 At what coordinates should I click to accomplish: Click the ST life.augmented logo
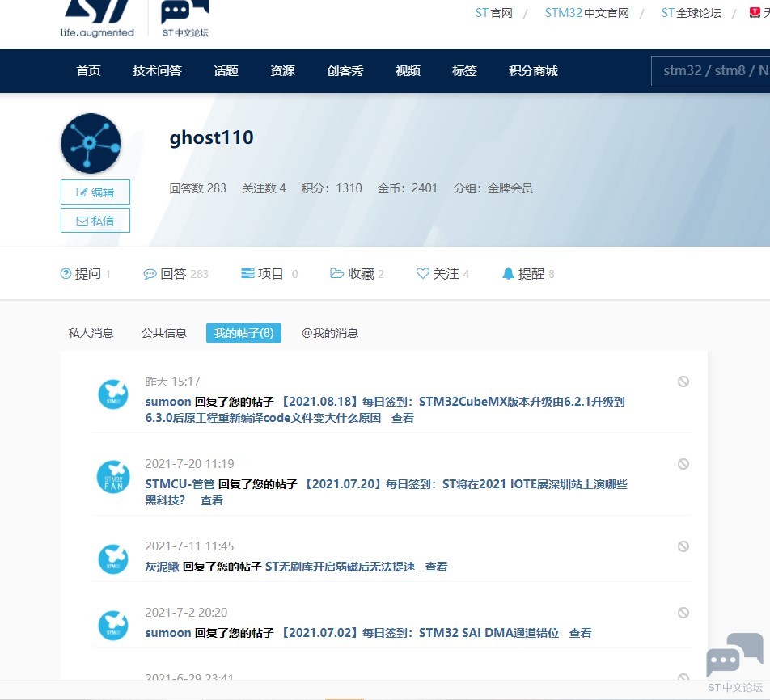[97, 19]
